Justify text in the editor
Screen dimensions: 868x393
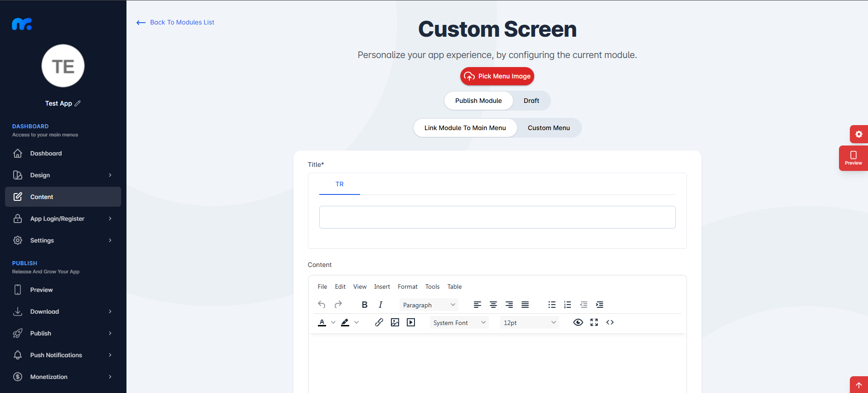click(525, 305)
